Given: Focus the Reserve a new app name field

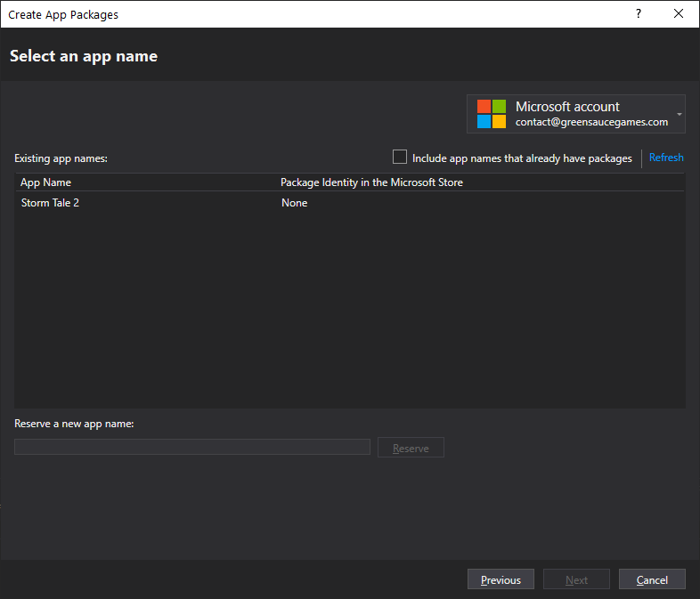Looking at the screenshot, I should coord(191,447).
